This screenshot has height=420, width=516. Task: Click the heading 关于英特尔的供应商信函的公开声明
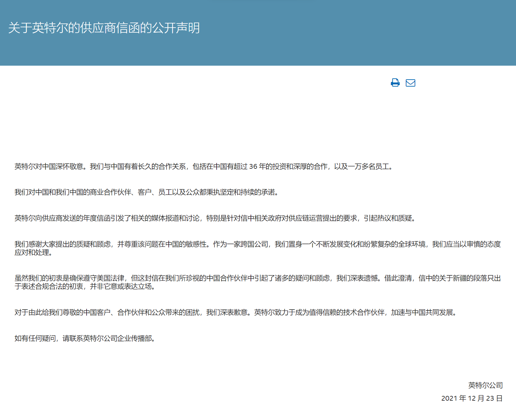tap(104, 28)
